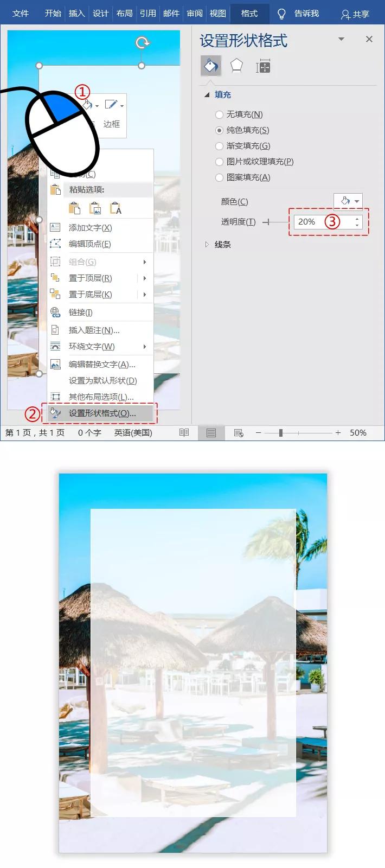385x868 pixels.
Task: Open the 环绕文字(W) submenu
Action: (100, 347)
